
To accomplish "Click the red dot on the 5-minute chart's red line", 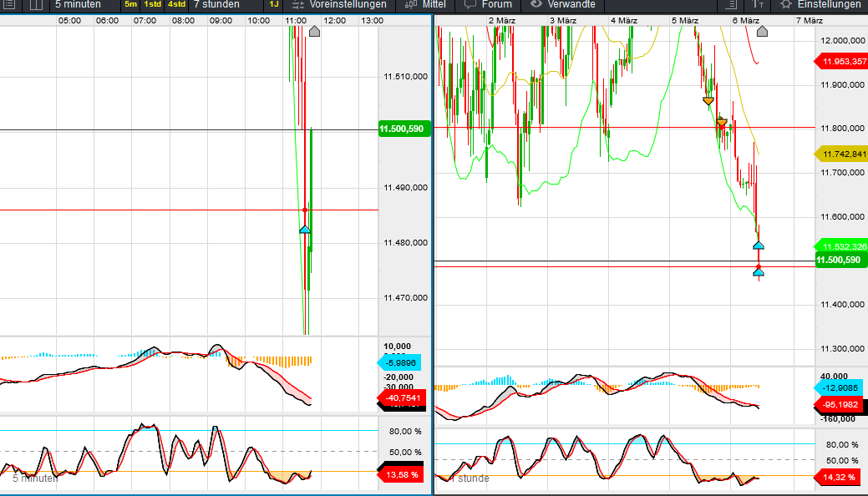I will 305,210.
